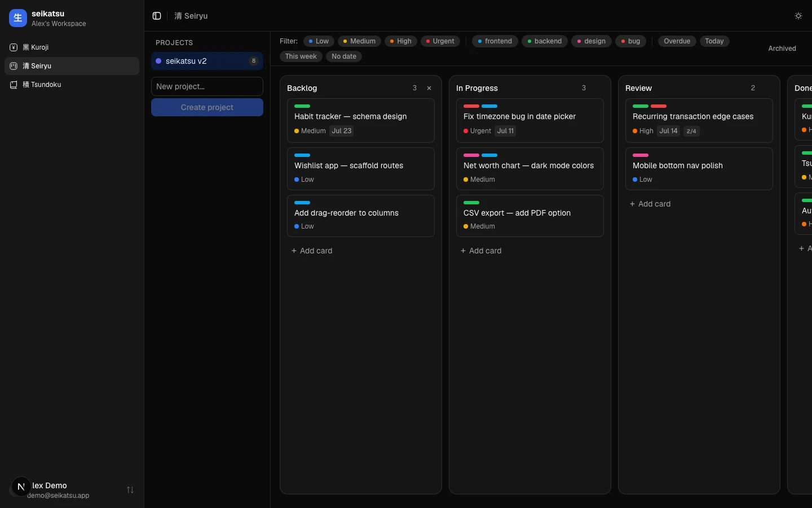Click the Urgent priority tag on timezone bug card
812x508 pixels.
[x=477, y=131]
